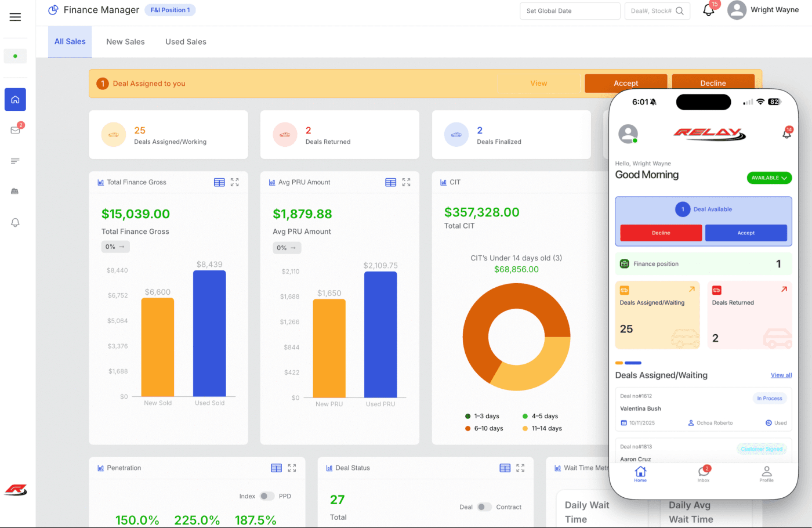812x528 pixels.
Task: Tap the phone Inbox icon with badge
Action: pyautogui.click(x=704, y=473)
